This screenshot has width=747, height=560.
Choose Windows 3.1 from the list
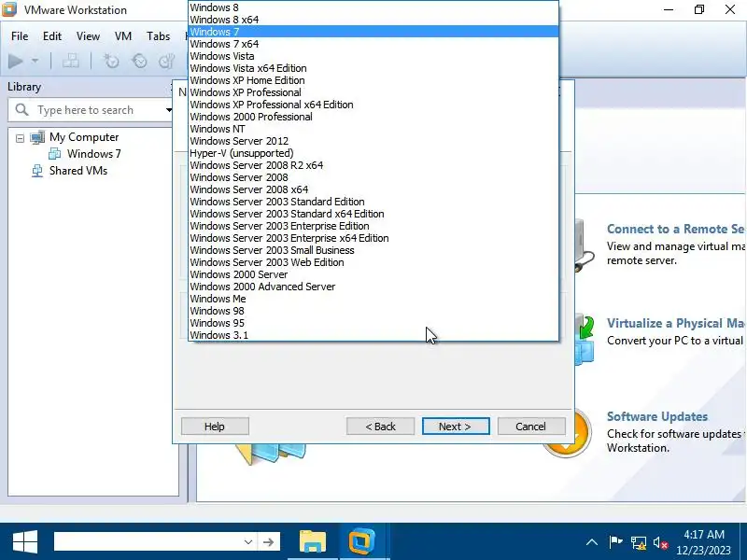(373, 335)
